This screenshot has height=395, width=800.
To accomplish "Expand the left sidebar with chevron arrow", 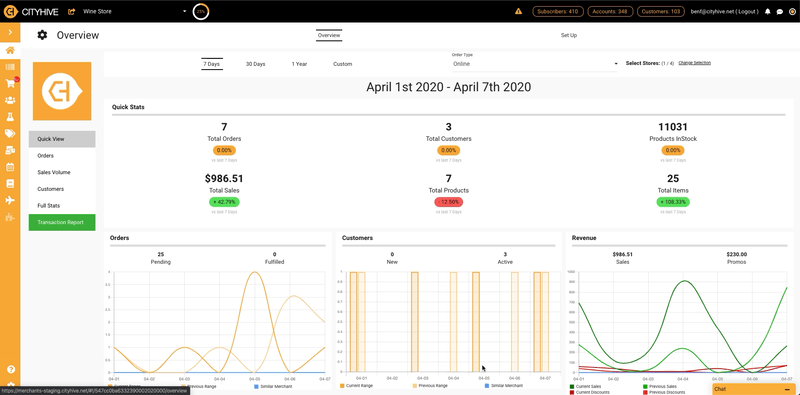I will click(x=10, y=33).
